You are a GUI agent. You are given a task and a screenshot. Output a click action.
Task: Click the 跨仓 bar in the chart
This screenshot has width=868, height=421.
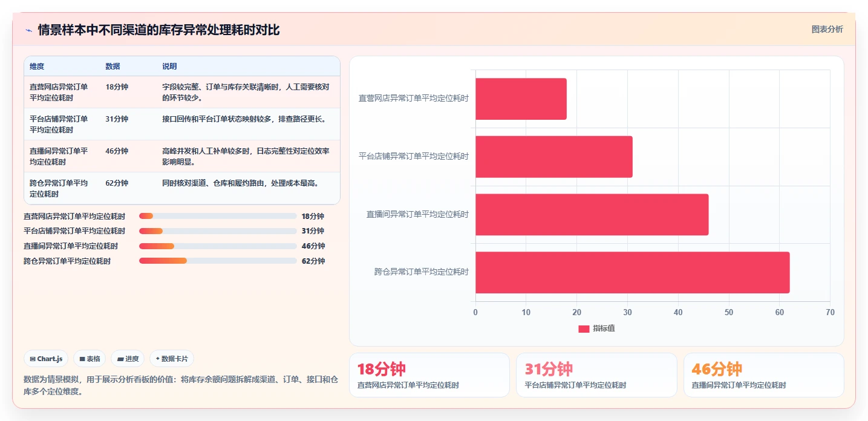(x=633, y=272)
